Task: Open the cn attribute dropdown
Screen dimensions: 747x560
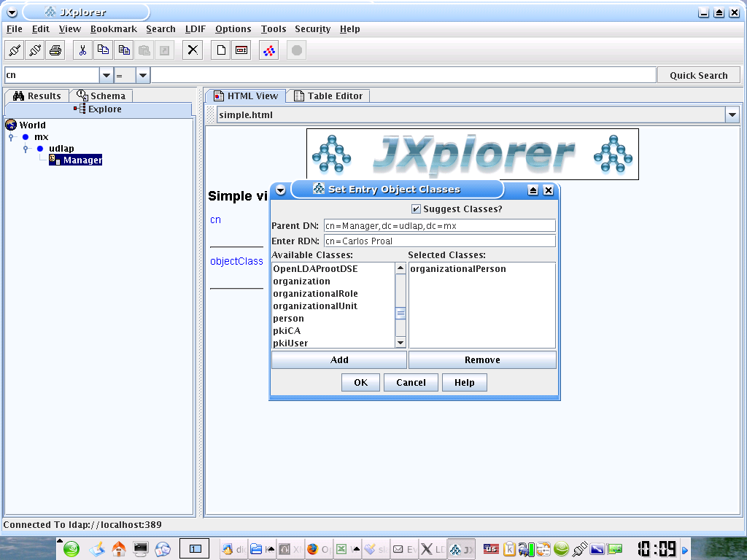Action: coord(107,75)
